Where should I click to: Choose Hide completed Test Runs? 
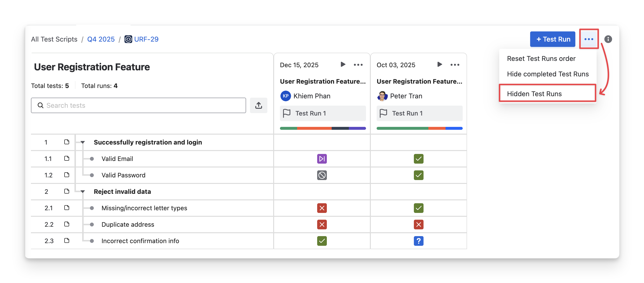548,74
